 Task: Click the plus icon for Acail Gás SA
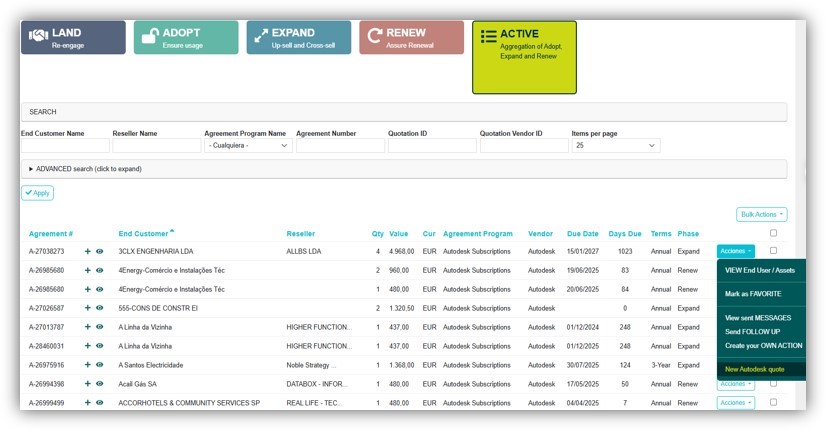[88, 384]
